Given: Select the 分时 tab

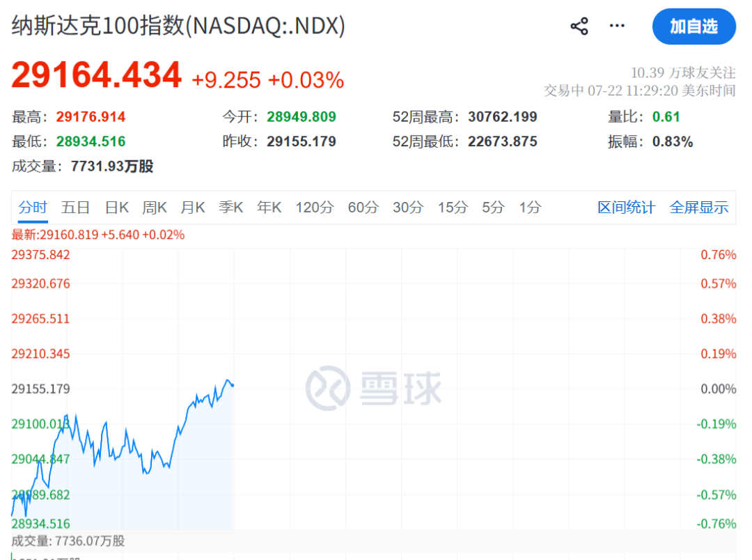Looking at the screenshot, I should point(33,208).
